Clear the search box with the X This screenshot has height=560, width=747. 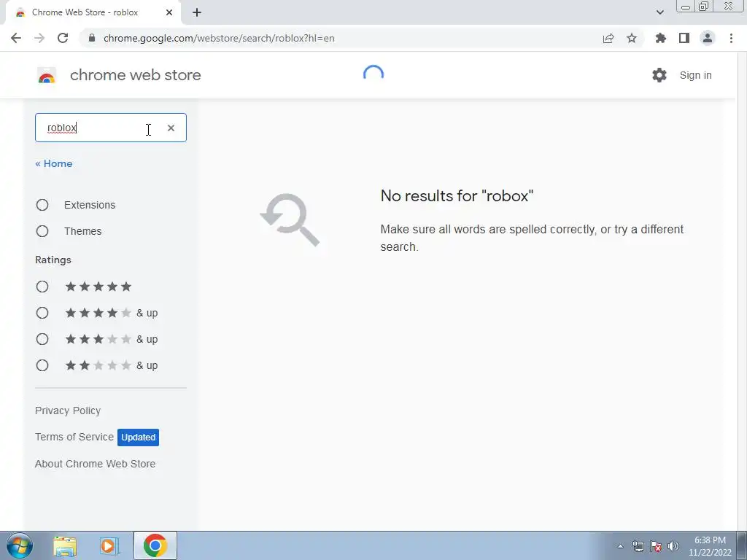click(171, 128)
